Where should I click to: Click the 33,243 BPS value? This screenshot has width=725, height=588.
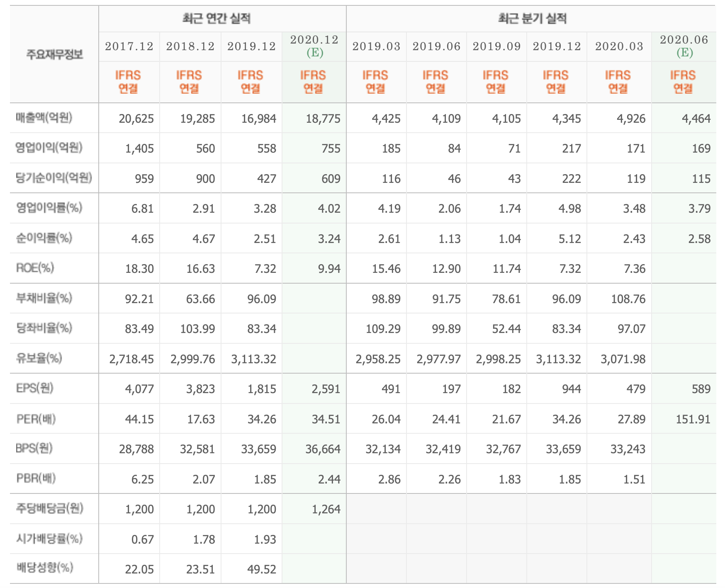[x=628, y=449]
